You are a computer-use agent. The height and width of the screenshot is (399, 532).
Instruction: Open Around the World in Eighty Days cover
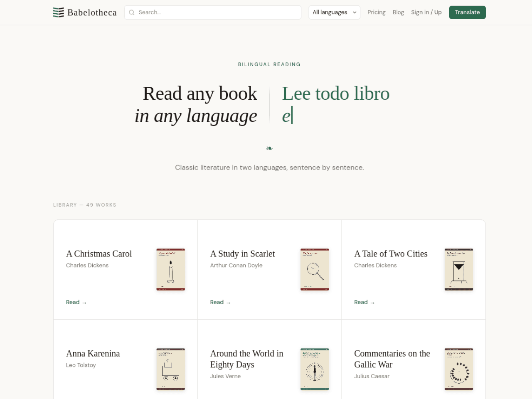pos(315,369)
